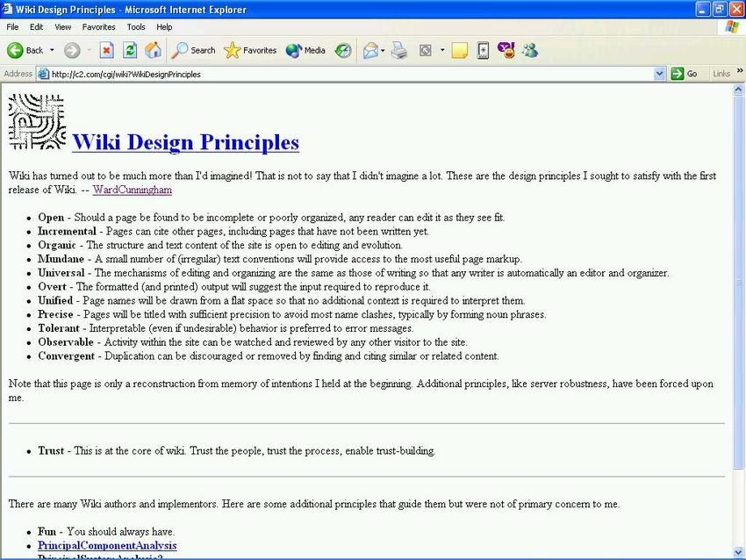Open the Tools menu
The width and height of the screenshot is (746, 560).
coord(135,27)
